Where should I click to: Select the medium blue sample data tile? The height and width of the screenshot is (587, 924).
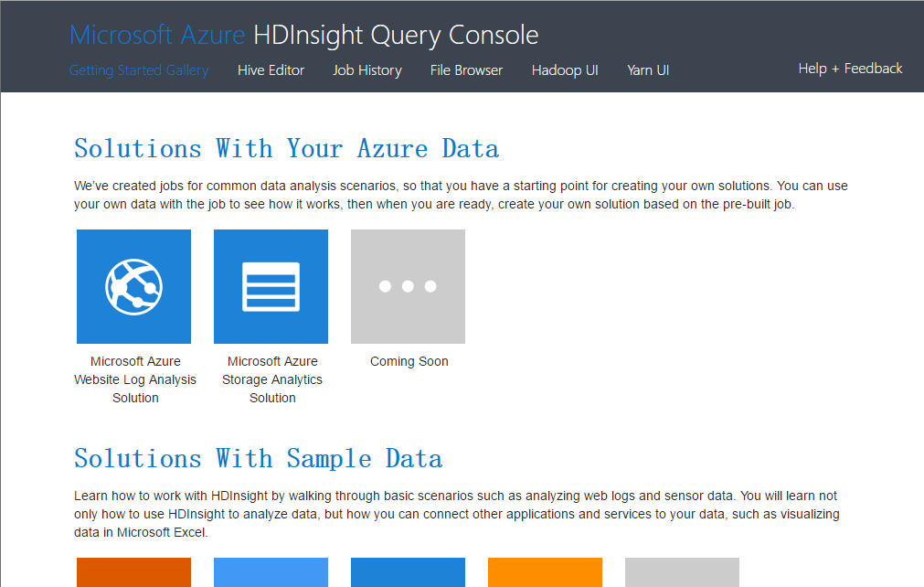408,572
